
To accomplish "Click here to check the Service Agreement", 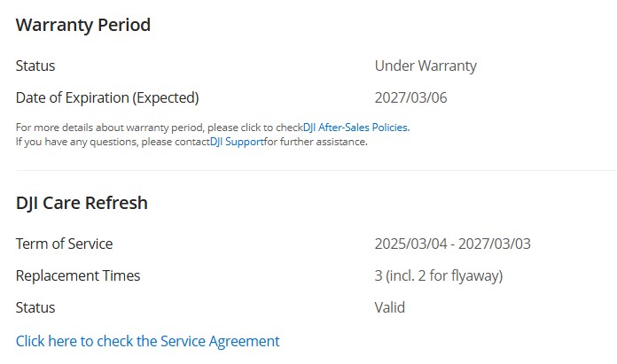I will point(147,341).
